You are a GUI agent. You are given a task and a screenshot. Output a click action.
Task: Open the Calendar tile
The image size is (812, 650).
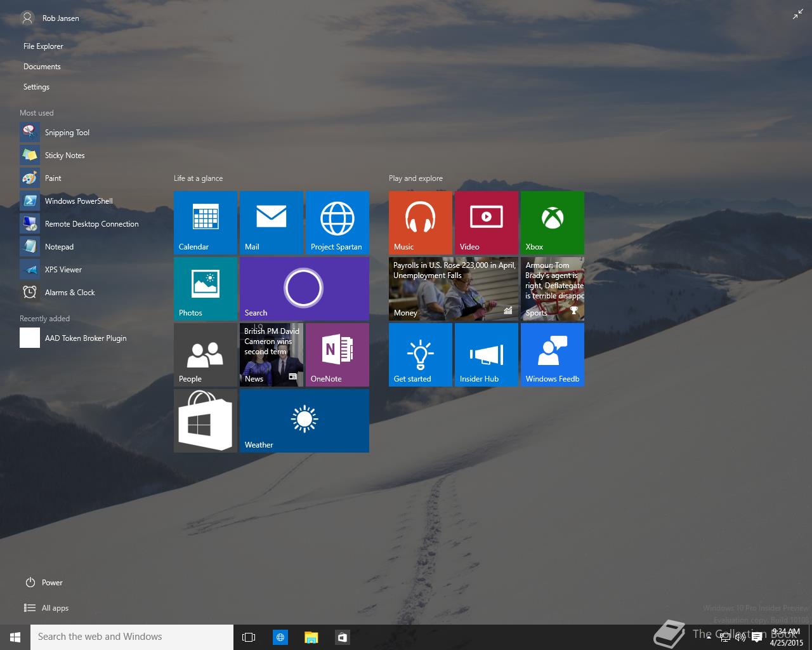(x=206, y=223)
